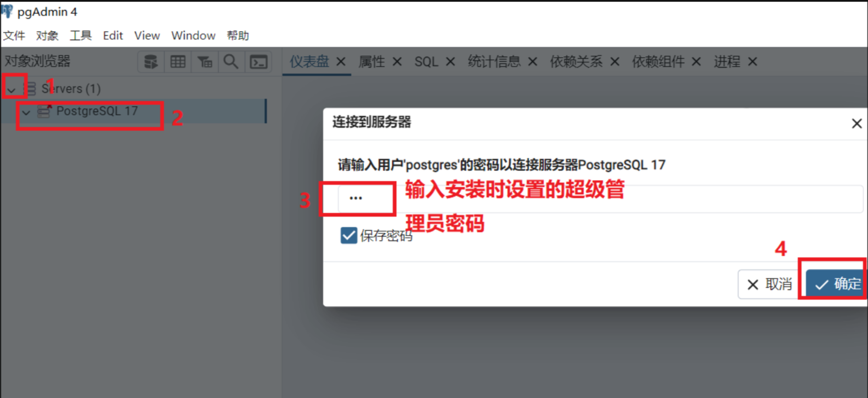Close the 统计信息 tab
The width and height of the screenshot is (868, 398).
coord(532,61)
